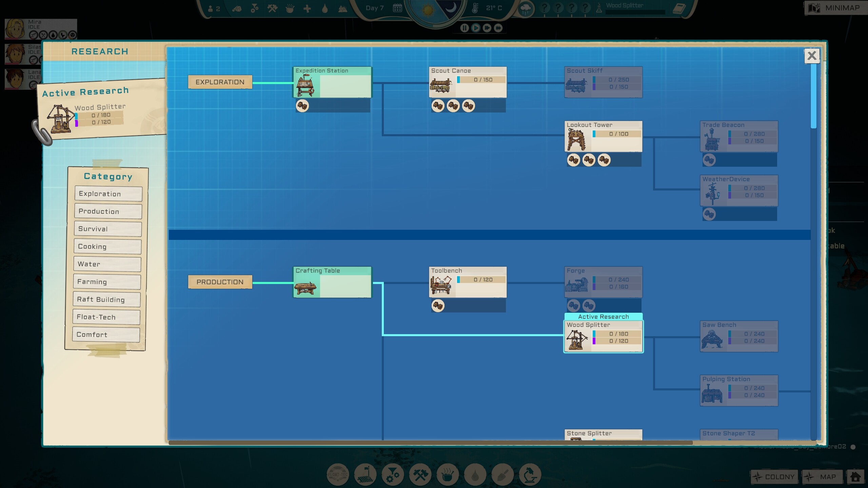Select the raft building icon at bottom
868x488 pixels.
(364, 474)
